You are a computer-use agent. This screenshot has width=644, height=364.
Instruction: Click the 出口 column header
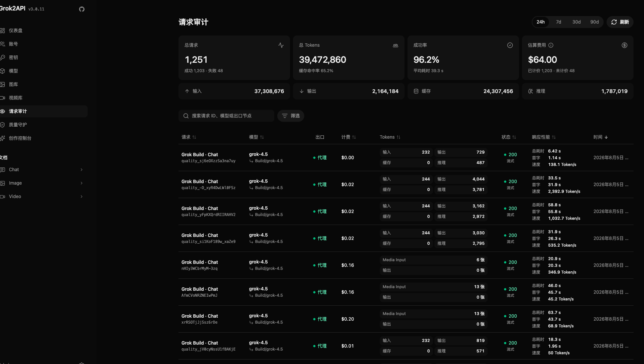(320, 137)
